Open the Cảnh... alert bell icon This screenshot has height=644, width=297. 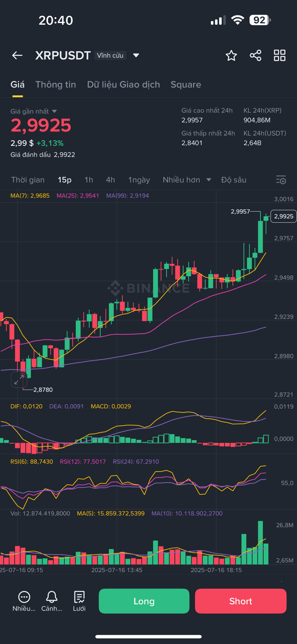[52, 601]
